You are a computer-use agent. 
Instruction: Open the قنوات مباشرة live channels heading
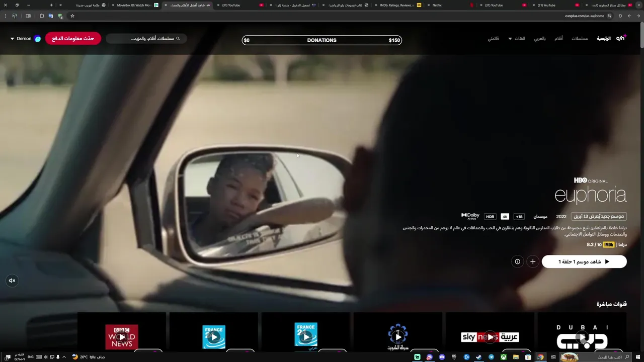[x=611, y=304]
